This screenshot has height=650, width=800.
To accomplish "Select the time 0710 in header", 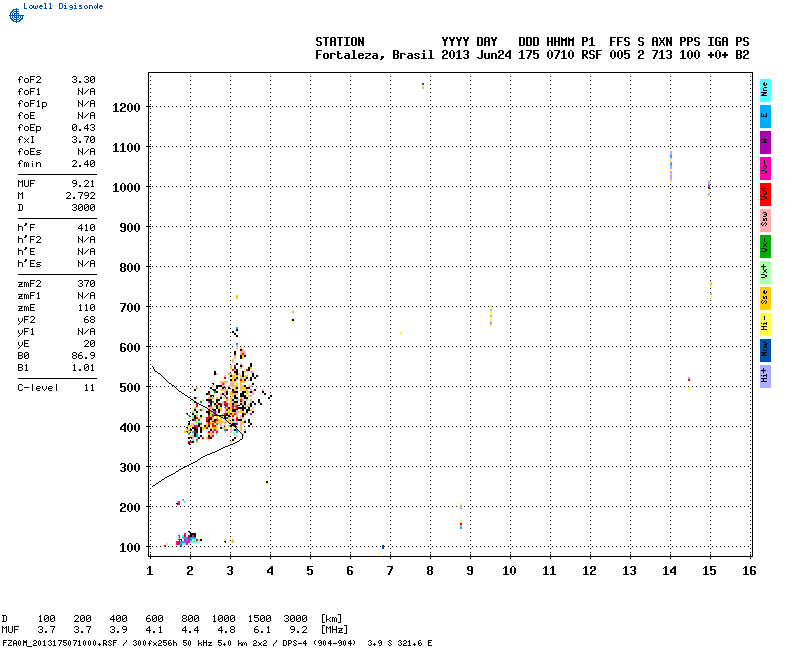I will [x=560, y=55].
